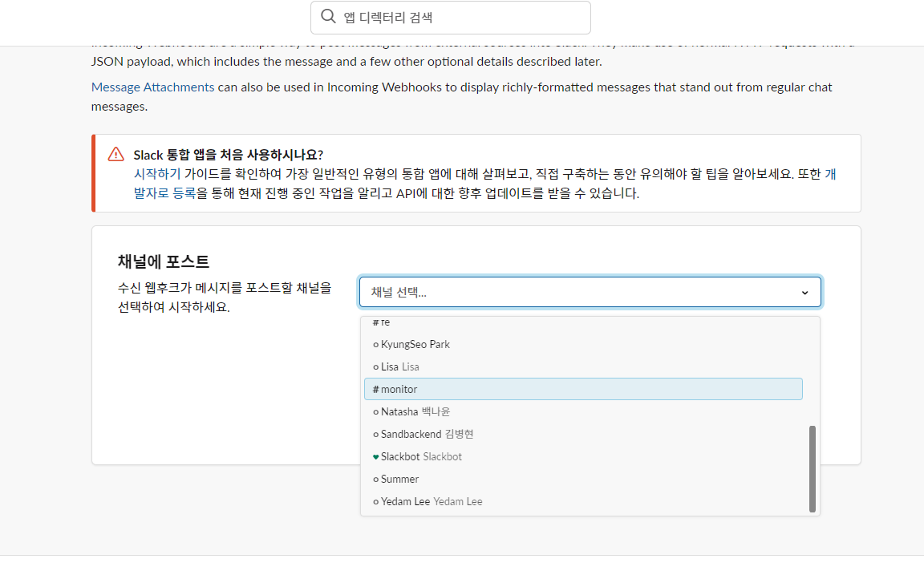Viewport: 924px width, 583px height.
Task: Click the search magnifier icon
Action: tap(328, 17)
